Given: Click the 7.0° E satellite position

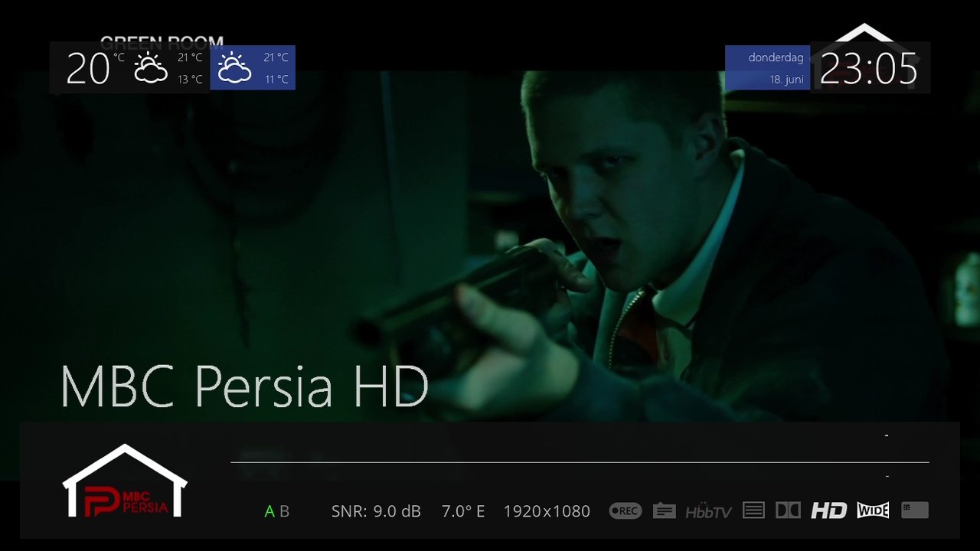Looking at the screenshot, I should (463, 511).
